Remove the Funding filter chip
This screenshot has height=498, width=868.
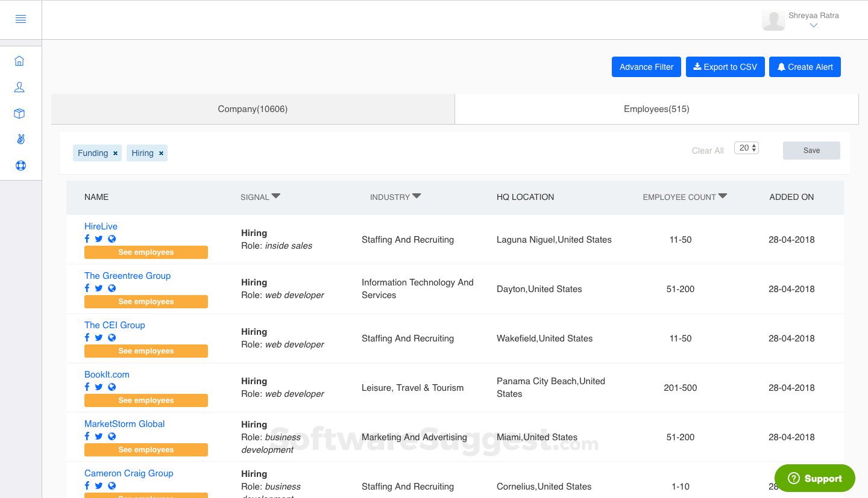point(115,153)
